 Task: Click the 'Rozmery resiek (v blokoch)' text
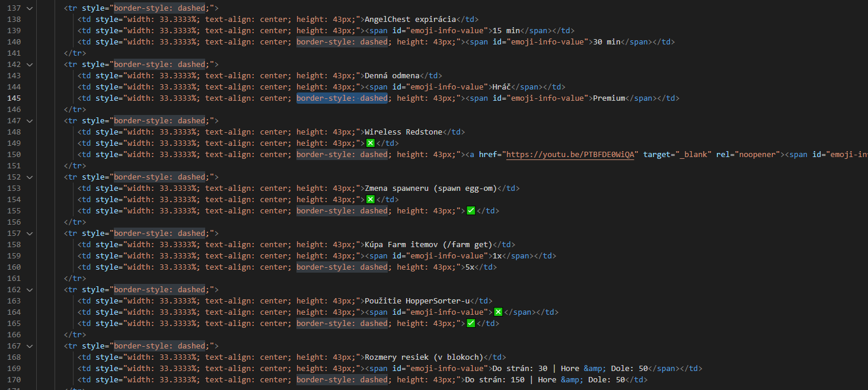(x=424, y=357)
